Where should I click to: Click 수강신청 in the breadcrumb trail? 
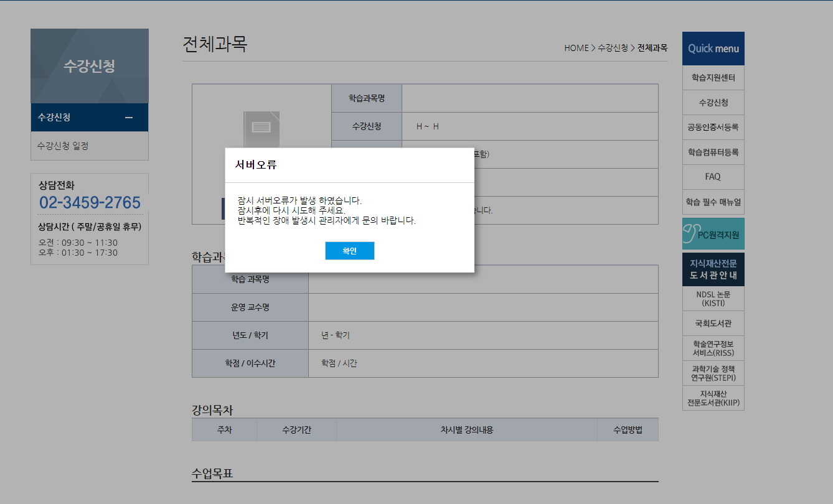tap(613, 47)
